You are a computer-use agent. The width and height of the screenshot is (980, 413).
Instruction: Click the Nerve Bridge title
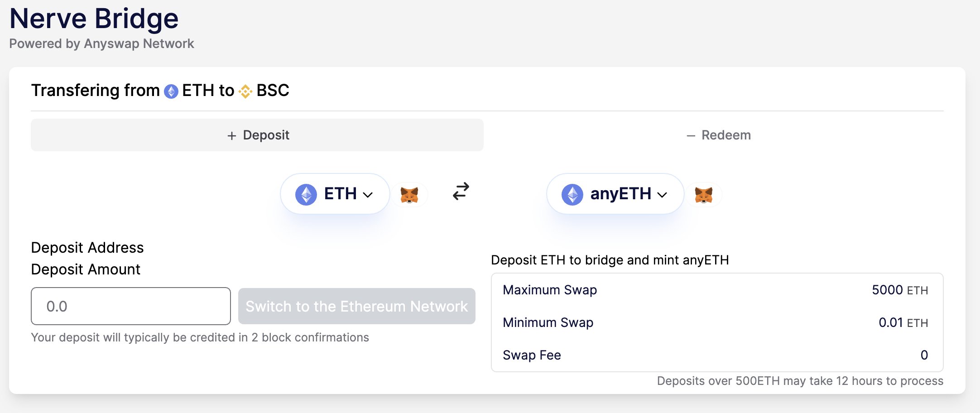click(x=94, y=19)
